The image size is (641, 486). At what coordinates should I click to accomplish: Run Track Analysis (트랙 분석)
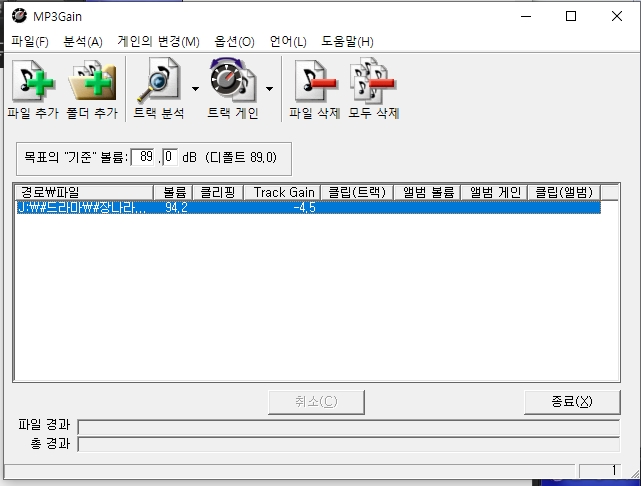159,81
